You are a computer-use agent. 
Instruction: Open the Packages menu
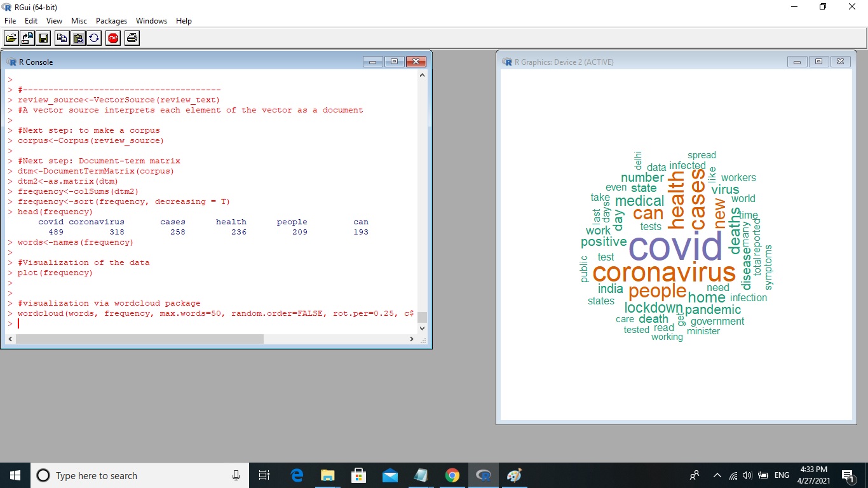pos(111,20)
